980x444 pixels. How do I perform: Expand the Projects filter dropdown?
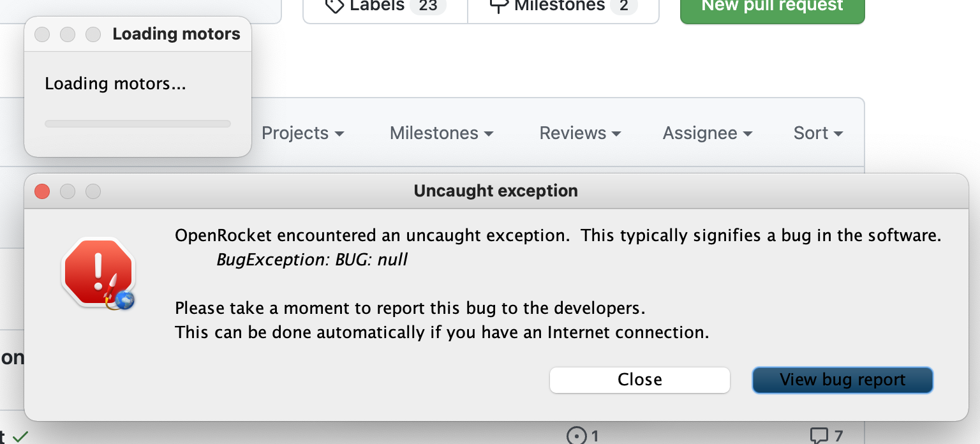303,133
